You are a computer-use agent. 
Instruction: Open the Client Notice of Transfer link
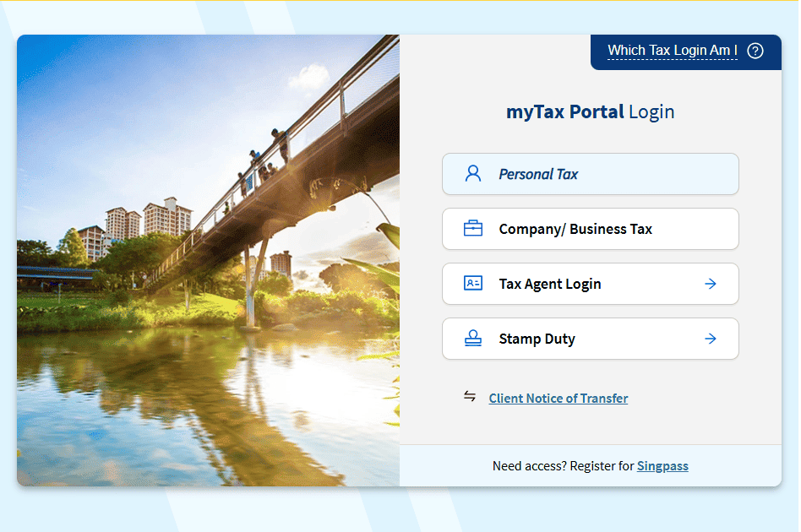(x=558, y=399)
